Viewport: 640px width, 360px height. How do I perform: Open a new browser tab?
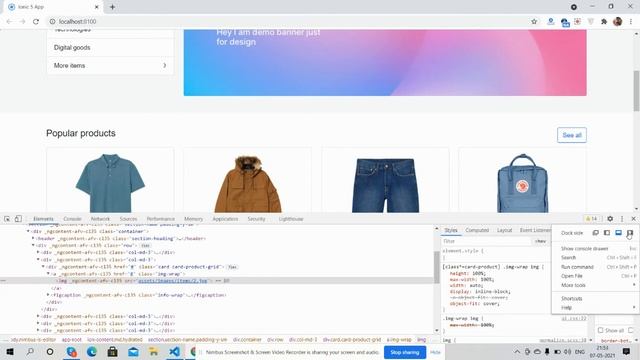coord(112,7)
